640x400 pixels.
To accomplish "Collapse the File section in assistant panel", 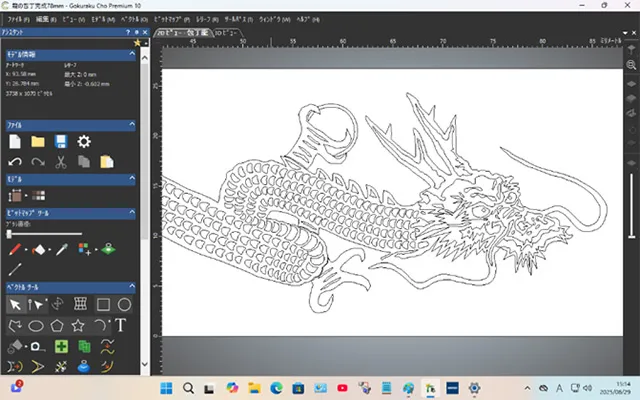I will [x=132, y=125].
